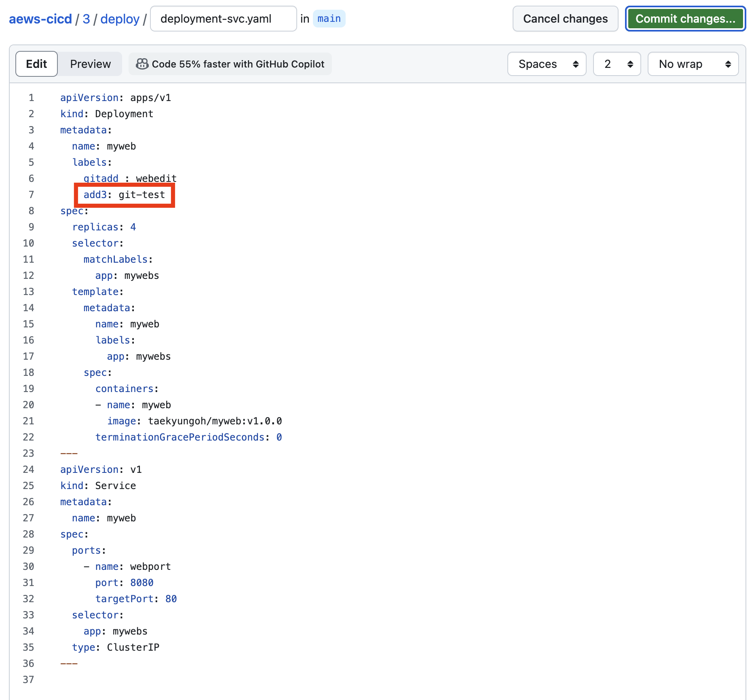The height and width of the screenshot is (700, 756).
Task: Click the --- separator on line 36
Action: [69, 664]
